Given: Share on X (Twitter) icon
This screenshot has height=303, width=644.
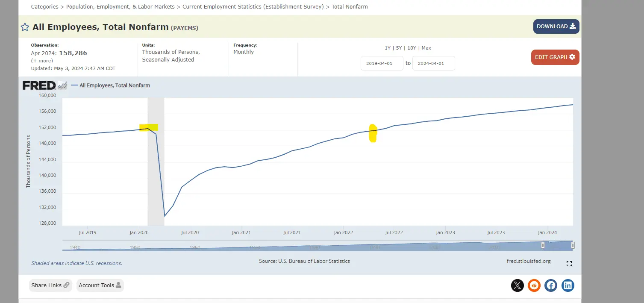Looking at the screenshot, I should pos(517,285).
